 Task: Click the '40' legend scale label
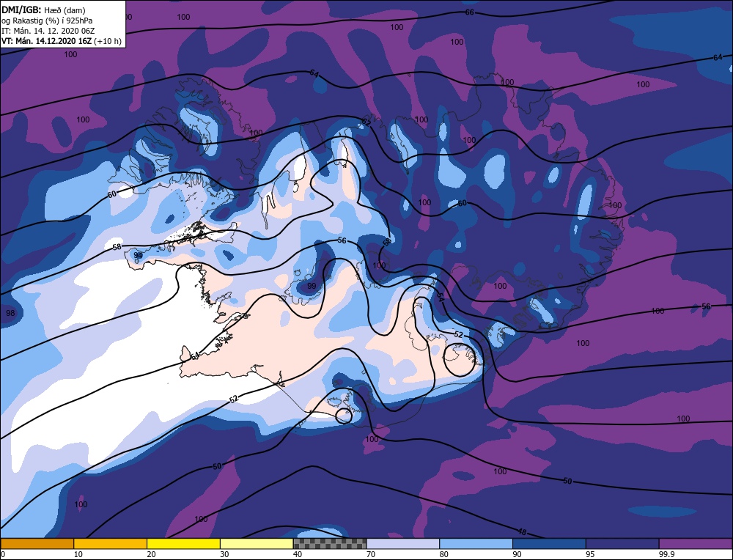click(x=298, y=554)
